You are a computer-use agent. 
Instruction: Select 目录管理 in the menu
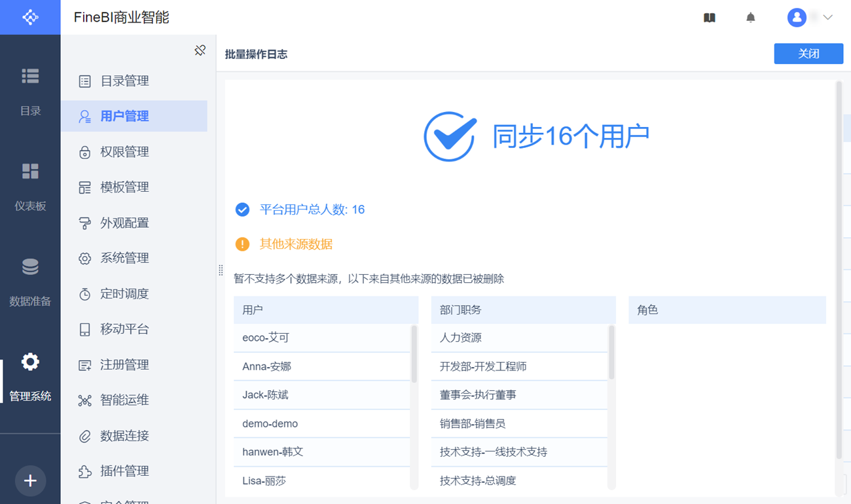click(x=124, y=81)
